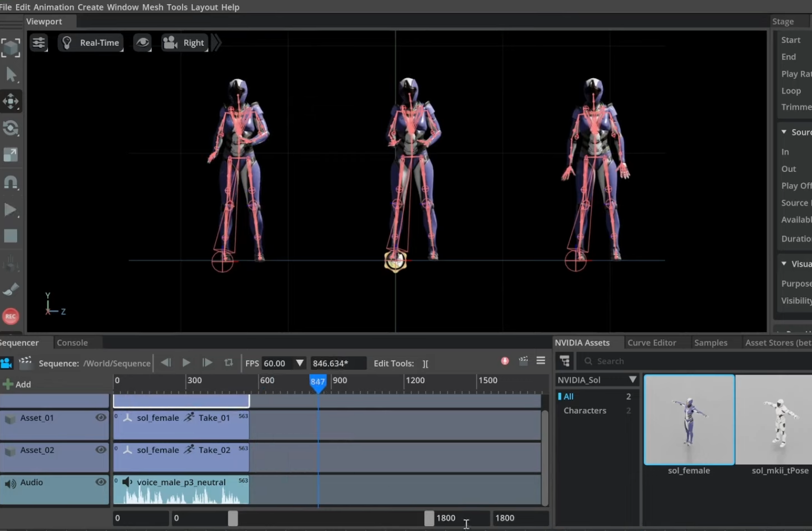The image size is (812, 531).
Task: Toggle Audio track eye icon
Action: pos(100,482)
